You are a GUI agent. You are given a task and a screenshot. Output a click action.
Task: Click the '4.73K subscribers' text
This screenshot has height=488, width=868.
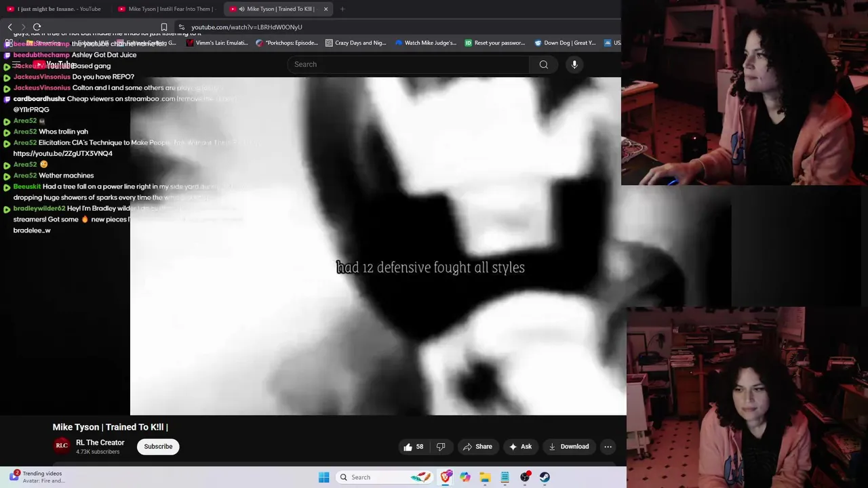point(98,452)
